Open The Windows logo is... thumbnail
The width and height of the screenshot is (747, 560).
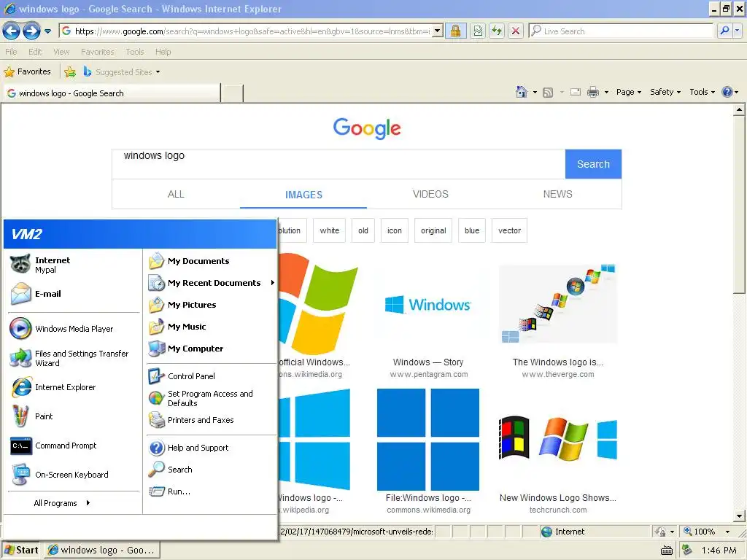(x=558, y=305)
